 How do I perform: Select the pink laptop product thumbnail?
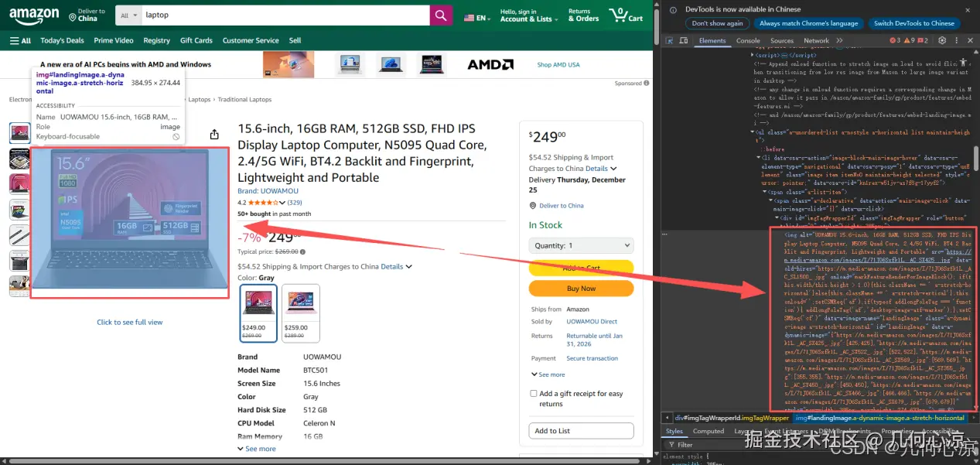coord(19,184)
